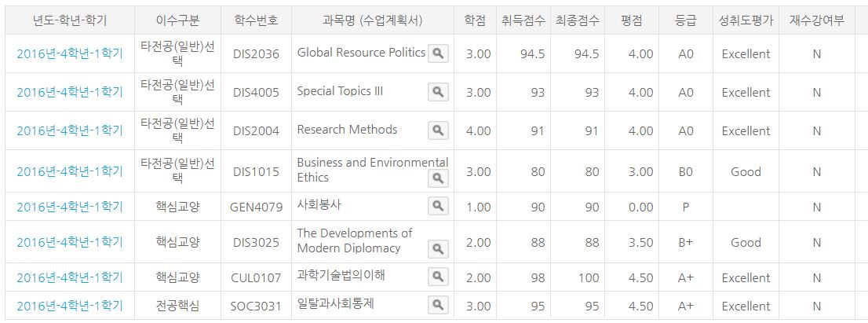Click course code DIS4005
Image resolution: width=868 pixels, height=323 pixels.
pos(257,93)
